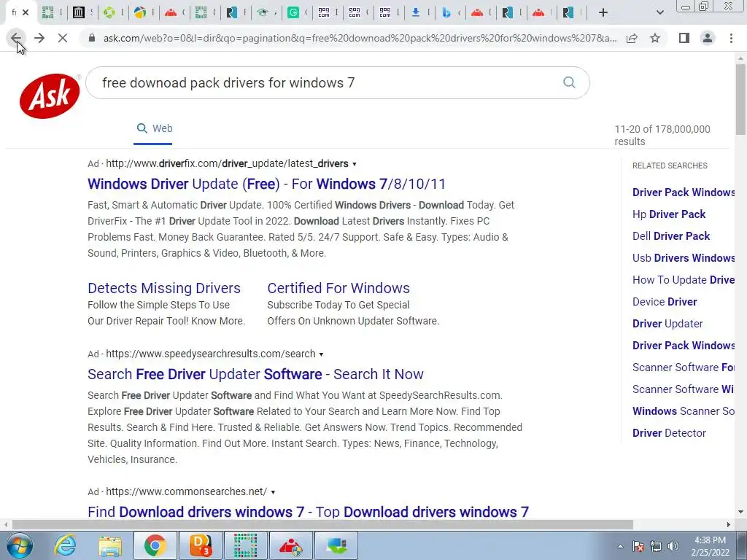Image resolution: width=747 pixels, height=560 pixels.
Task: Click the volume speaker tray icon
Action: 673,546
